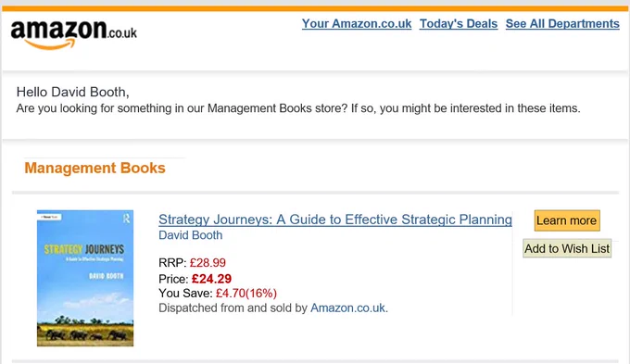The height and width of the screenshot is (364, 630).
Task: Click the RRP £28.99 price
Action: [208, 263]
